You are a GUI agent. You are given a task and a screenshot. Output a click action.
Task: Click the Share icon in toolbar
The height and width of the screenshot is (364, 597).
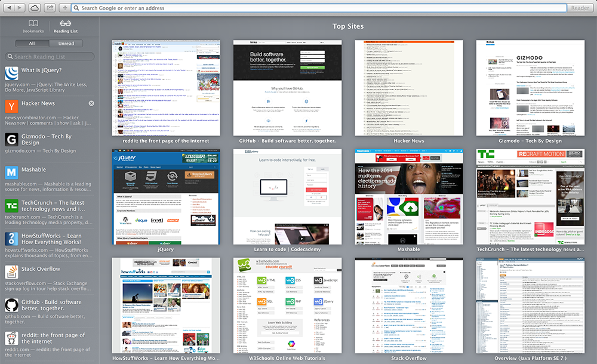click(50, 8)
